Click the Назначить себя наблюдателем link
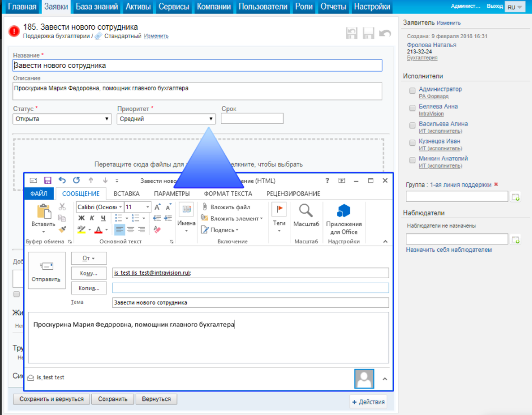This screenshot has width=532, height=415. tap(448, 250)
